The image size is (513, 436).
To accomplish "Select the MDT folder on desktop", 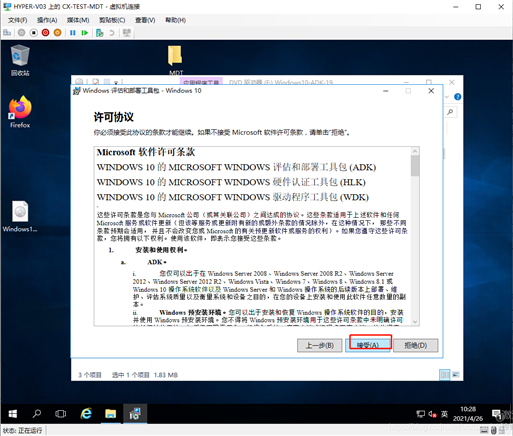I will (176, 60).
